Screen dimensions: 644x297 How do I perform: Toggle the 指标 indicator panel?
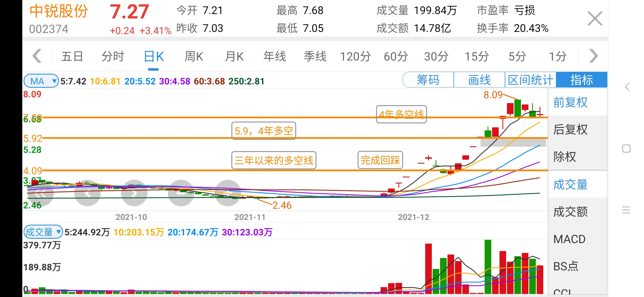tap(582, 80)
